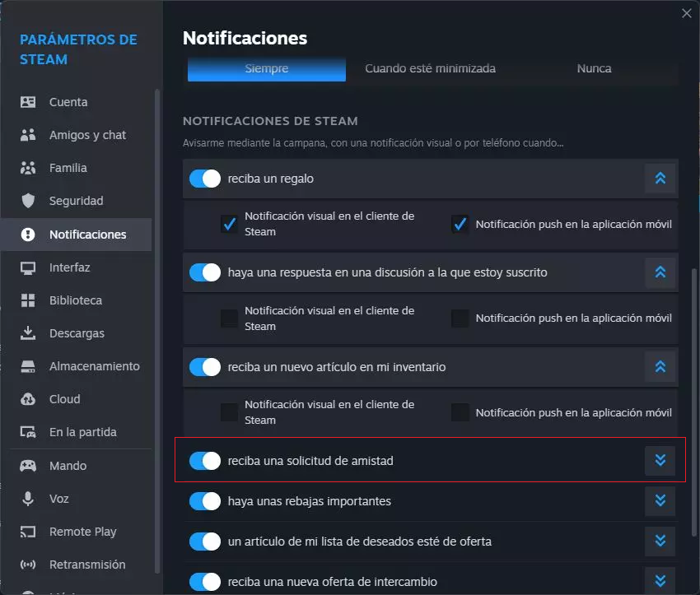The width and height of the screenshot is (700, 595).
Task: Click the Interfaz monitor icon
Action: [x=28, y=267]
